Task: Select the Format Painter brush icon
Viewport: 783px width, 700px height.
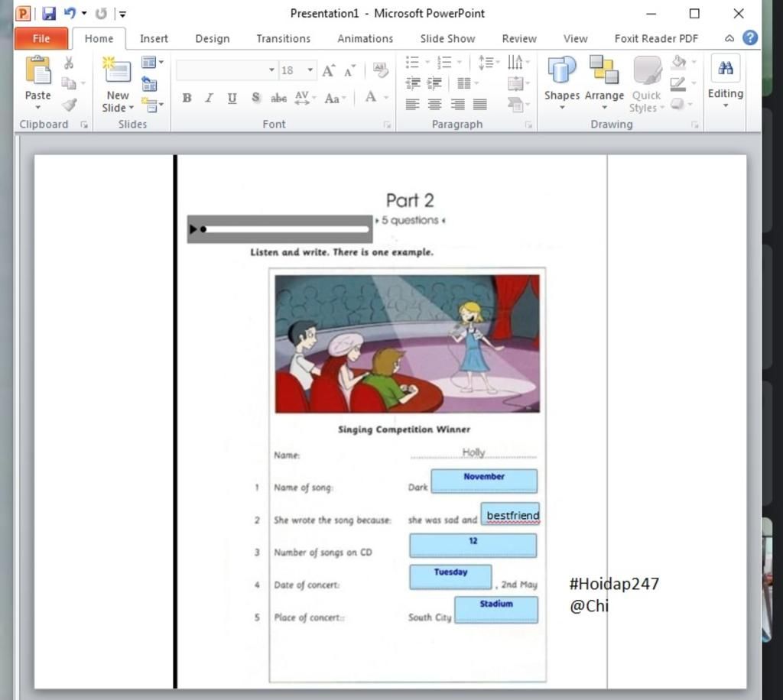Action: 70,104
